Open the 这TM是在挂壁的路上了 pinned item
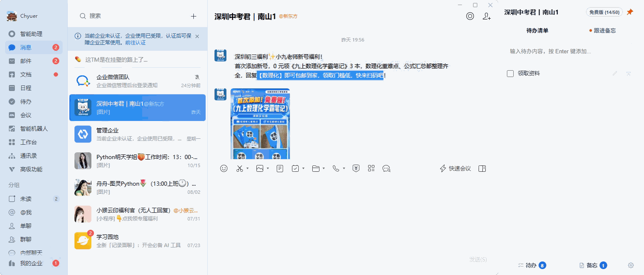Viewport: 644px width, 275px height. [138, 60]
